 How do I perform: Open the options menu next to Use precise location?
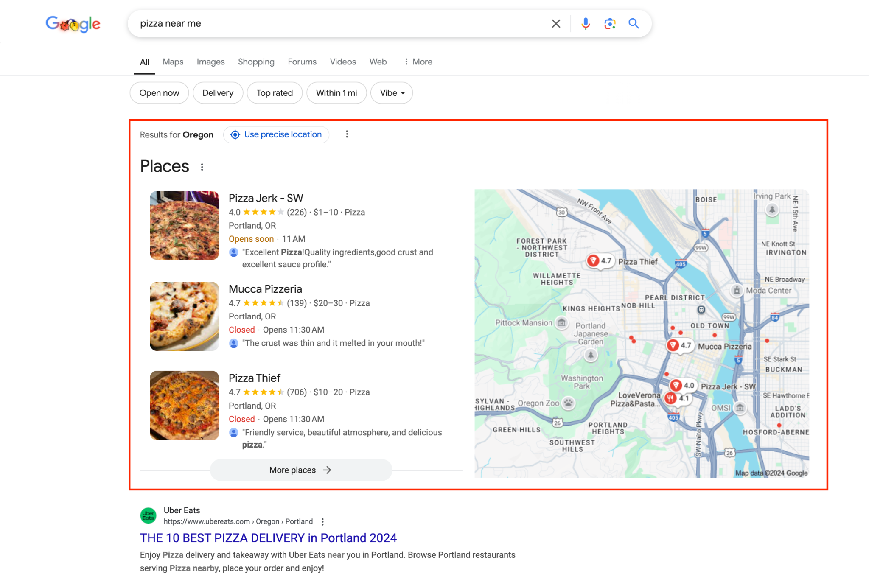[347, 134]
